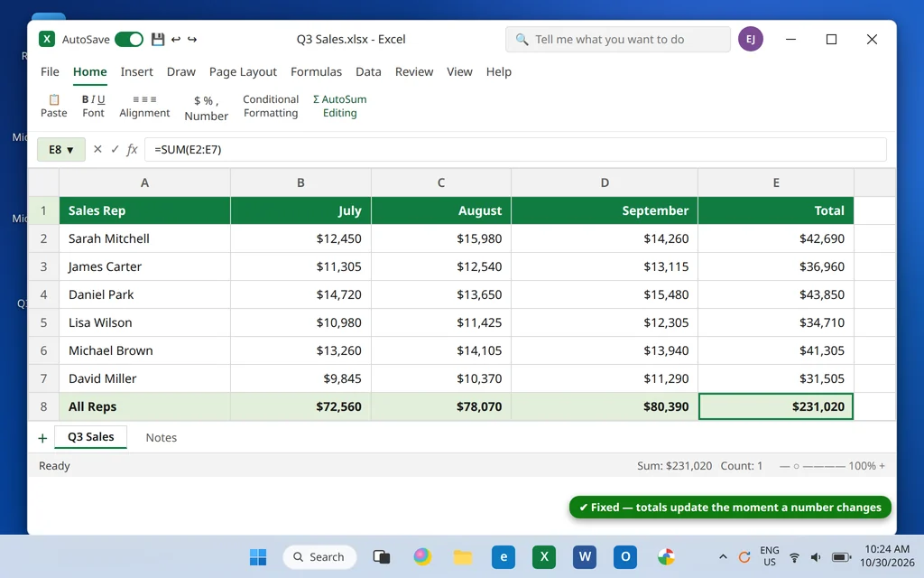Click the sync refresh tray icon
Viewport: 924px width, 578px height.
[x=744, y=556]
